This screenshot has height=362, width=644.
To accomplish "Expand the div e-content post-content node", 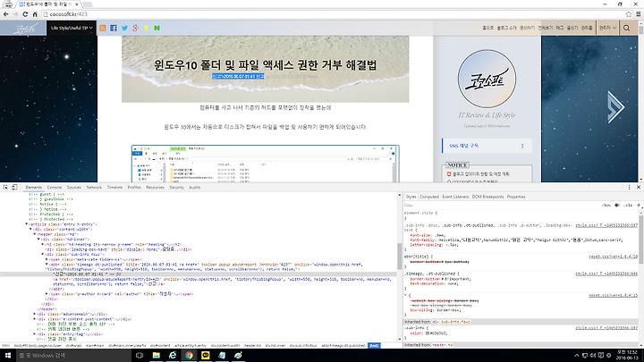I will (35, 319).
